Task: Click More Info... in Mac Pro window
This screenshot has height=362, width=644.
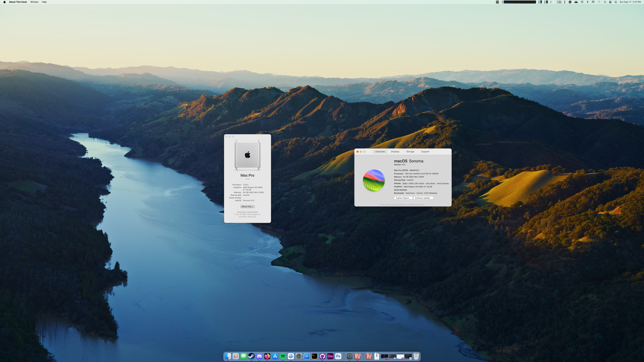Action: coord(247,207)
